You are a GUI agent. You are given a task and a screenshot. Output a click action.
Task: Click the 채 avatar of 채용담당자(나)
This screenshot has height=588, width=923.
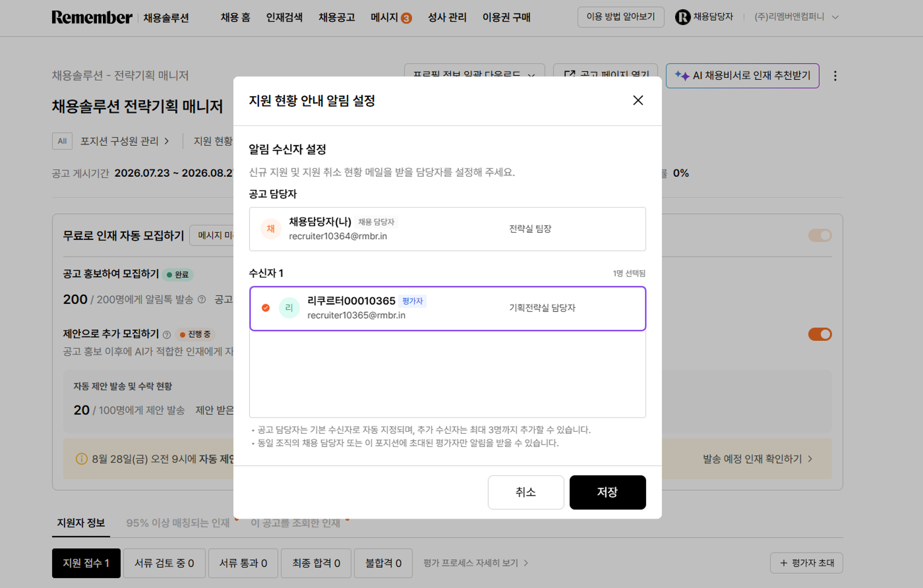271,229
